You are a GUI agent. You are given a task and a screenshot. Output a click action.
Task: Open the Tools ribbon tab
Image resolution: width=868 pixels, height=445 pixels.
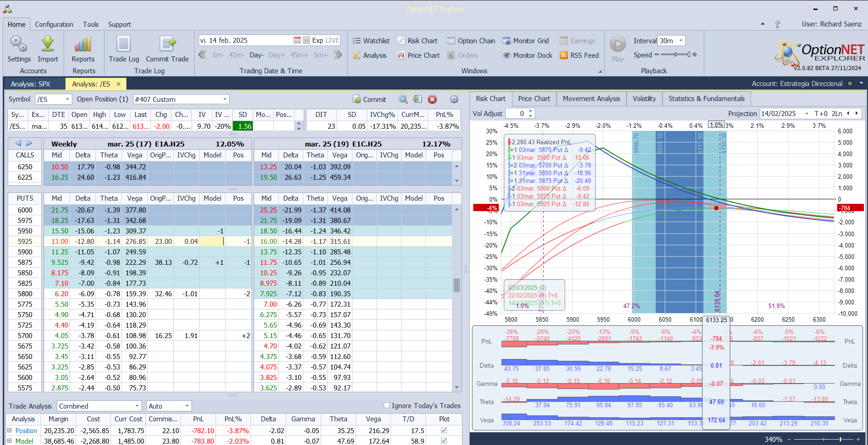[x=90, y=25]
